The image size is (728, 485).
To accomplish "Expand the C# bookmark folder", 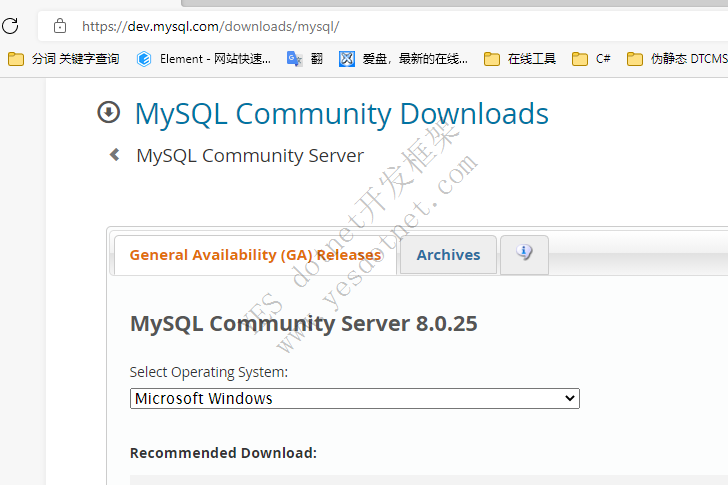I will tap(591, 59).
